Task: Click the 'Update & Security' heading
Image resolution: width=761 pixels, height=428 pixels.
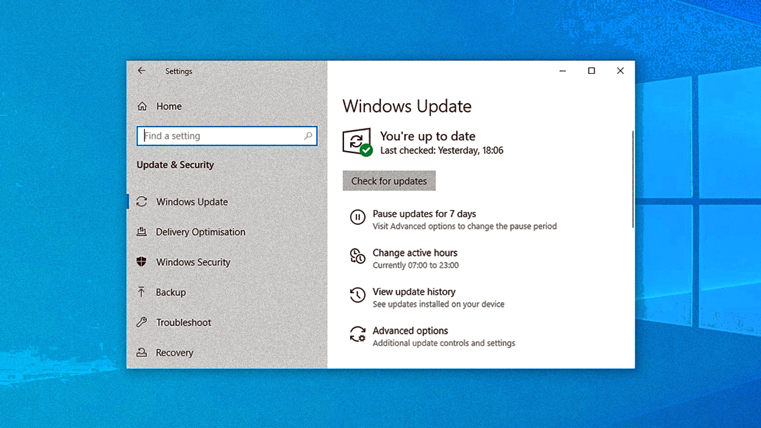Action: pyautogui.click(x=175, y=165)
